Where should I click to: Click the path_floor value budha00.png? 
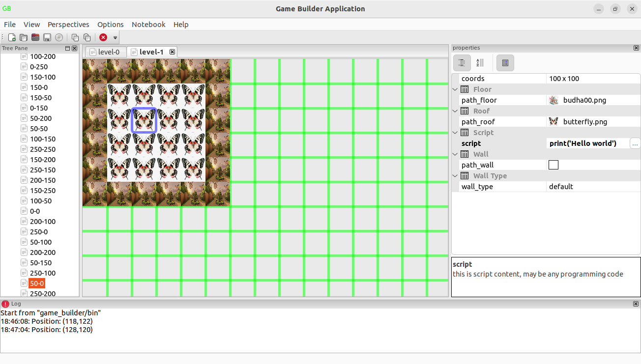584,100
